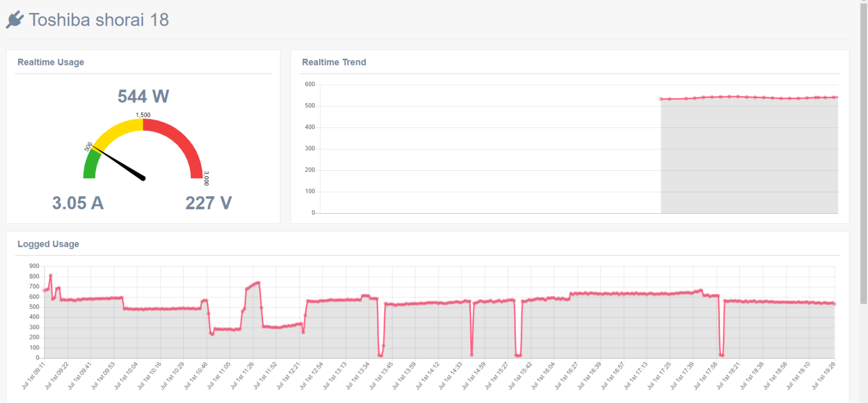Viewport: 868px width, 403px height.
Task: Click the Jul 1st 19:28 axis label
Action: (x=824, y=375)
